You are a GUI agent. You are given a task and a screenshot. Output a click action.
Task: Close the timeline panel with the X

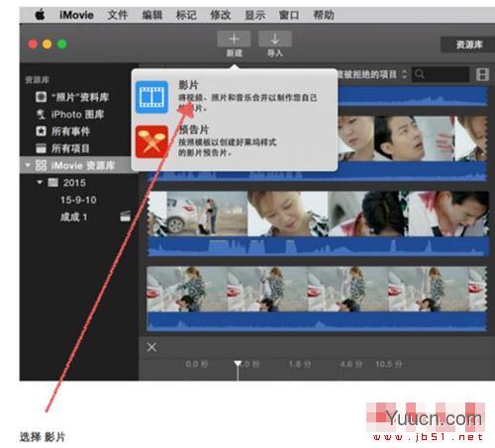(151, 347)
